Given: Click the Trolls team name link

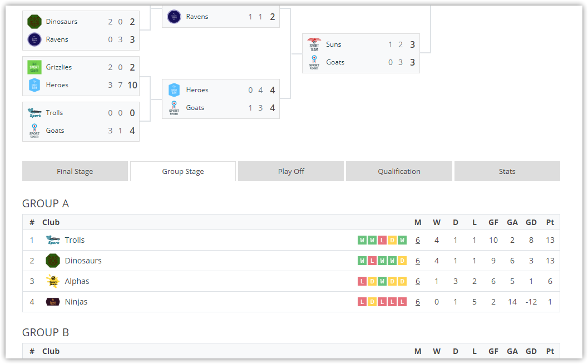Looking at the screenshot, I should coord(75,240).
